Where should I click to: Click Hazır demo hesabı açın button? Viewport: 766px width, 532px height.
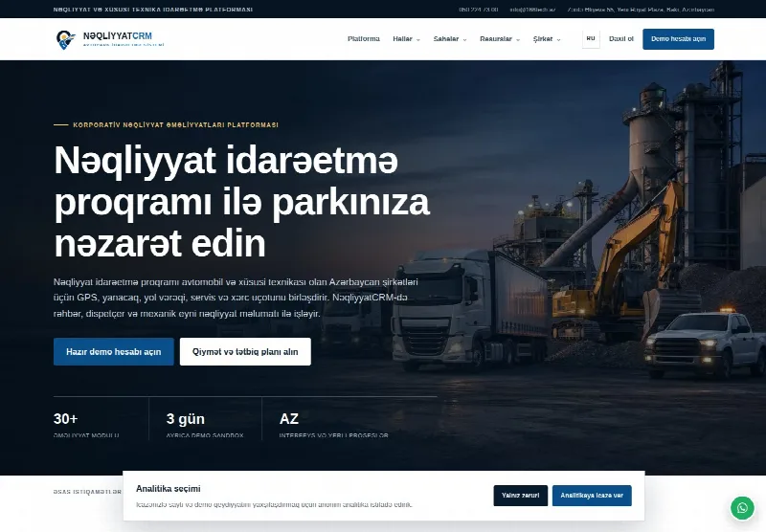pos(113,351)
